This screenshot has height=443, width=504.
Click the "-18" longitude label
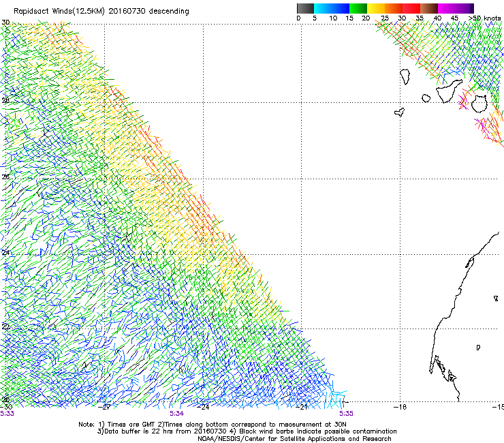pyautogui.click(x=400, y=407)
